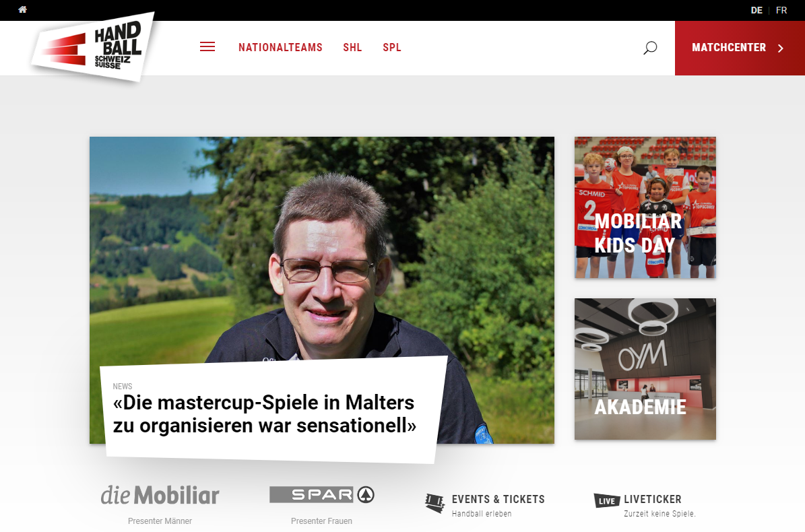Switch language to FR
805x532 pixels.
coord(781,10)
